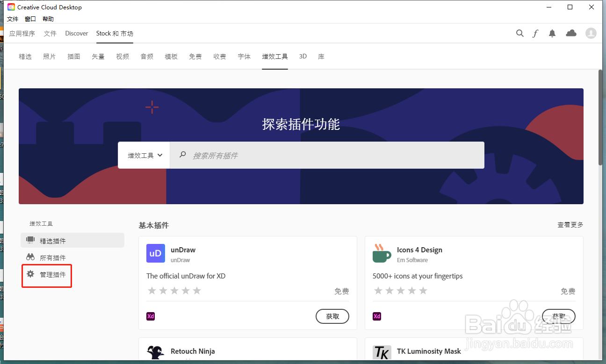Click the 探索插件功能 banner heading
The image size is (606, 364).
[x=301, y=124]
